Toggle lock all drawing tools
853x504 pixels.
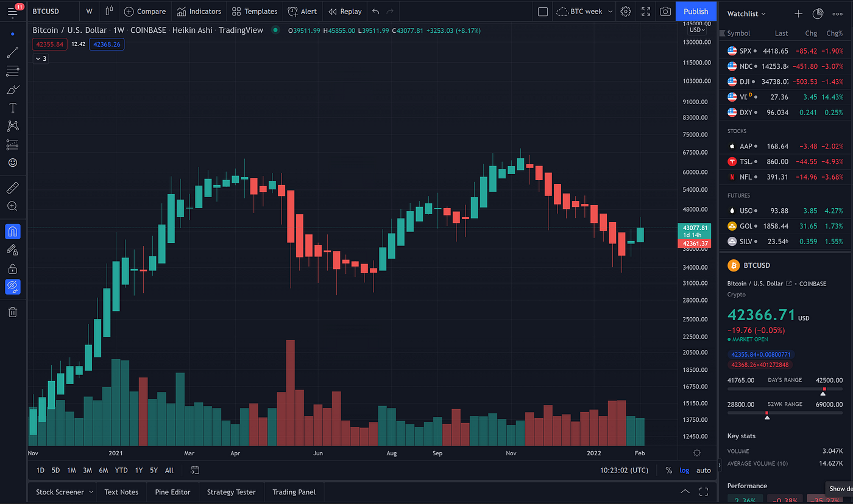(x=13, y=268)
